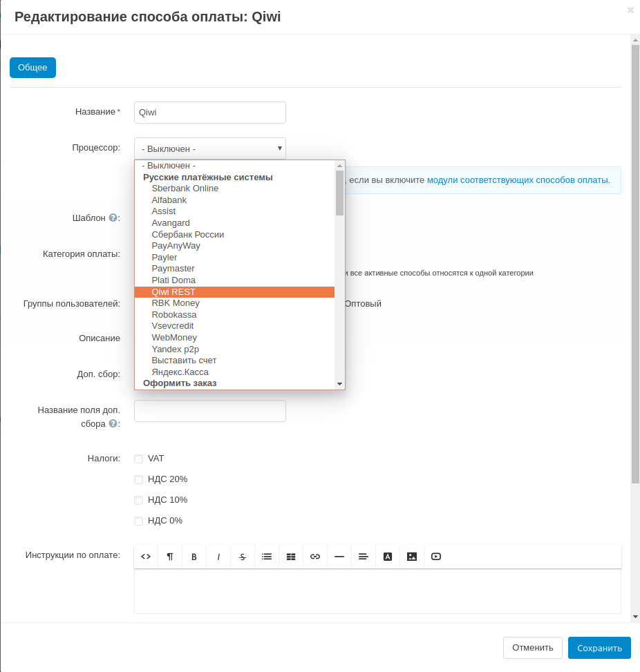Viewport: 640px width, 672px height.
Task: Enable the VAT tax checkbox
Action: (x=139, y=459)
